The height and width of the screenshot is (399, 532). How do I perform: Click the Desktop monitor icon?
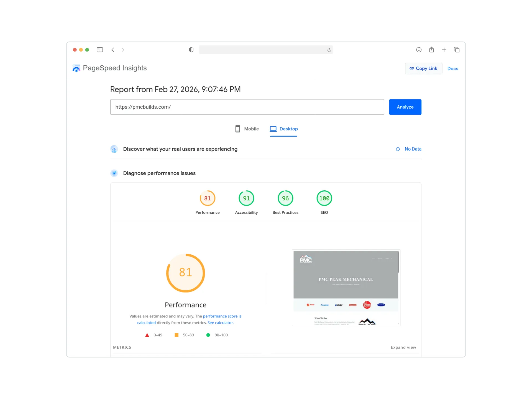coord(273,129)
